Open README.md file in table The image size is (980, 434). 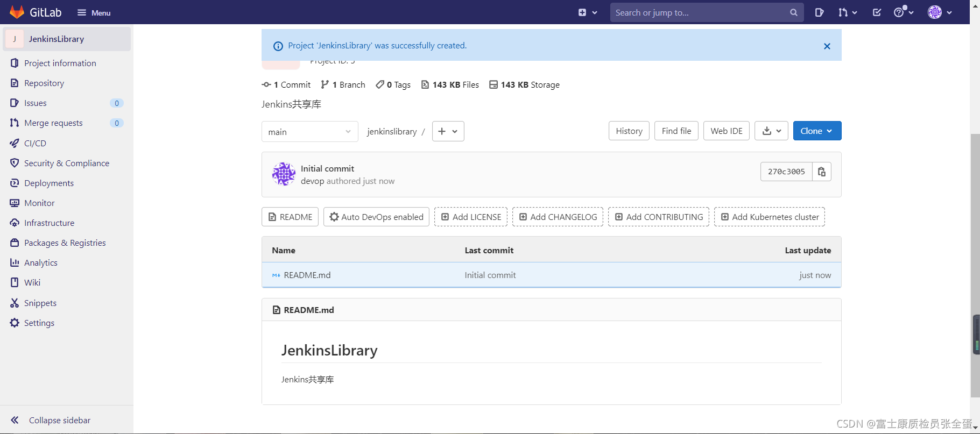coord(307,275)
